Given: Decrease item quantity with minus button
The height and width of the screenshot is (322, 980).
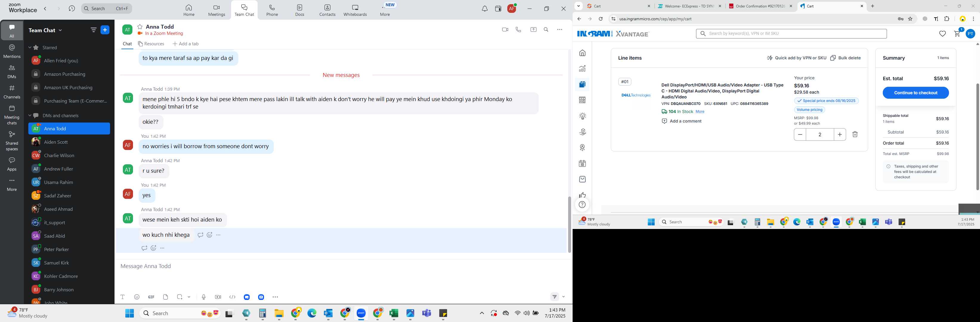Looking at the screenshot, I should point(800,134).
